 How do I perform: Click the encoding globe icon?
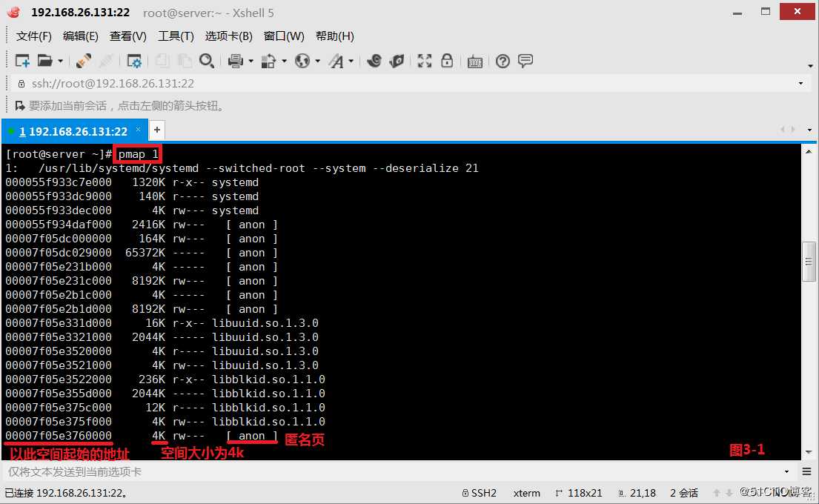pyautogui.click(x=302, y=61)
